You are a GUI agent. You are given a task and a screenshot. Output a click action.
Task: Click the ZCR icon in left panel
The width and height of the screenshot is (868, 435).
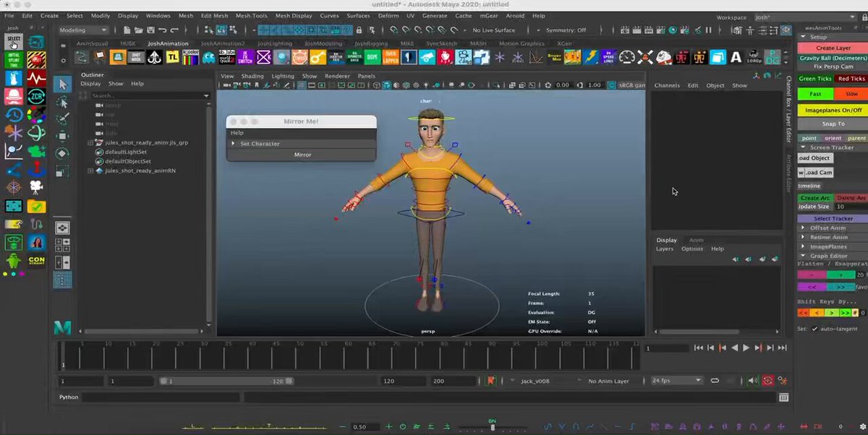tap(37, 95)
